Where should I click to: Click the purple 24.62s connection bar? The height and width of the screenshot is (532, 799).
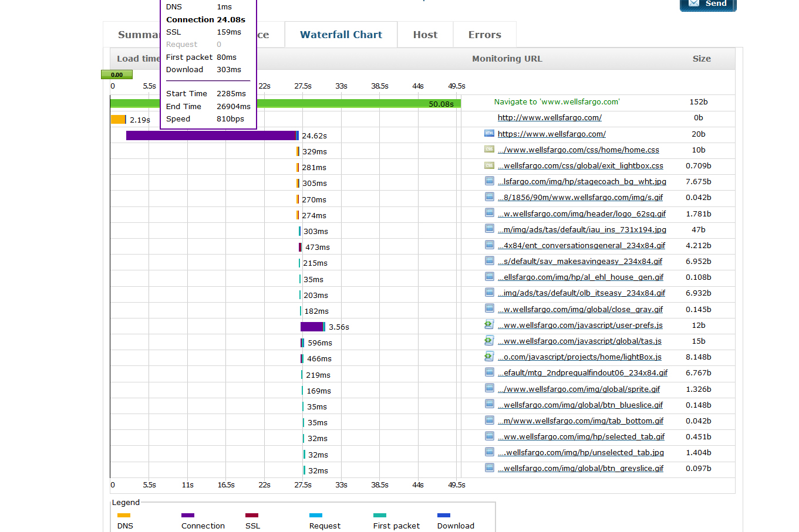[211, 135]
